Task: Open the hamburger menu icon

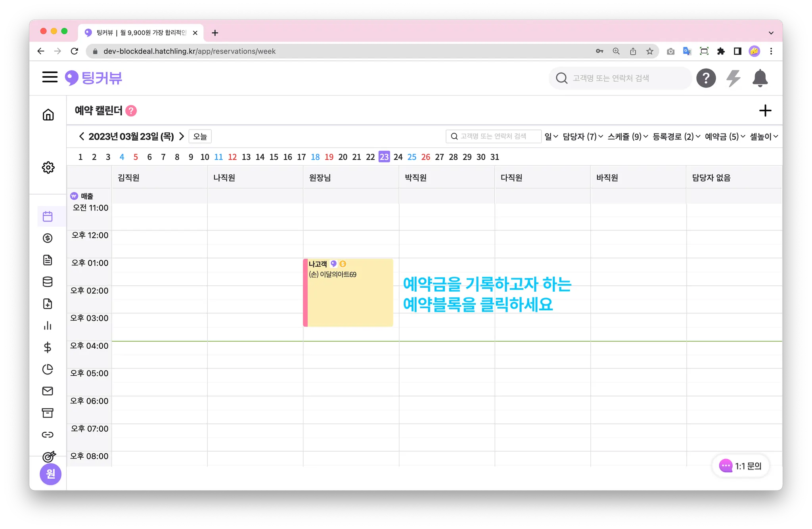Action: [x=50, y=77]
